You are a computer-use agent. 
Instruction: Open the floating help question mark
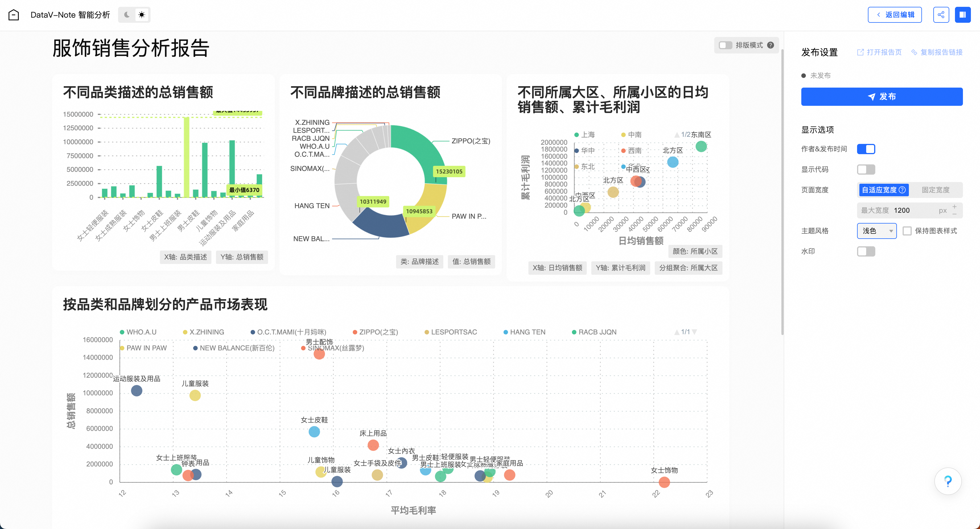coord(948,481)
